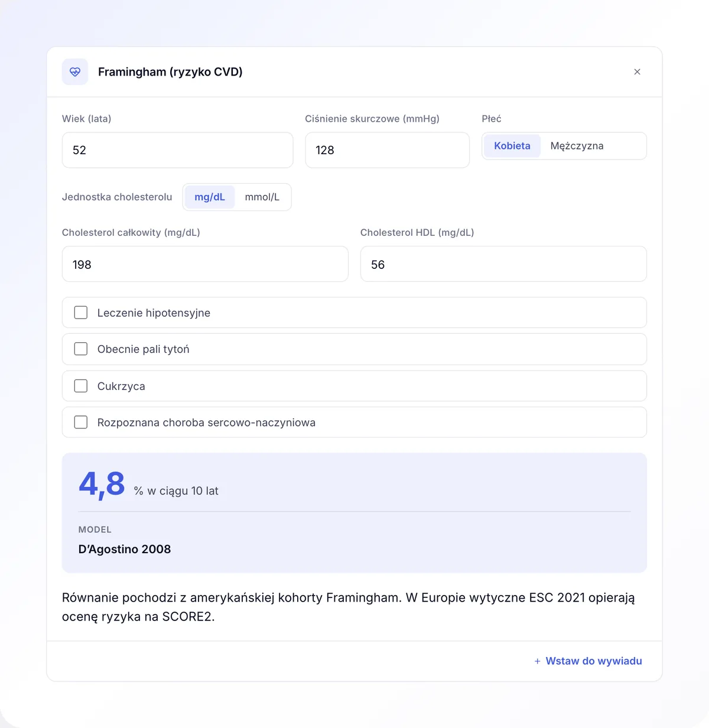The image size is (709, 728).
Task: Focus the Wiek (lata) input field
Action: point(177,150)
